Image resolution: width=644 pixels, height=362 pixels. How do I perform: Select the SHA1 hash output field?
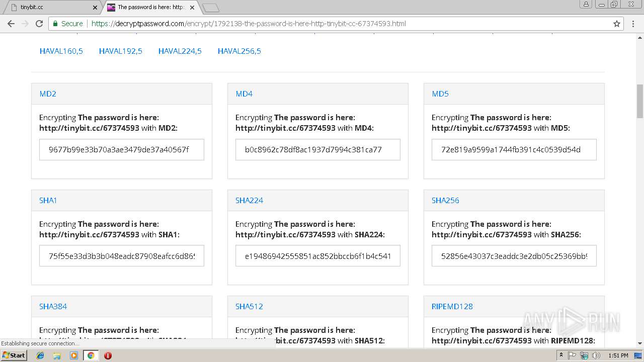(x=122, y=256)
